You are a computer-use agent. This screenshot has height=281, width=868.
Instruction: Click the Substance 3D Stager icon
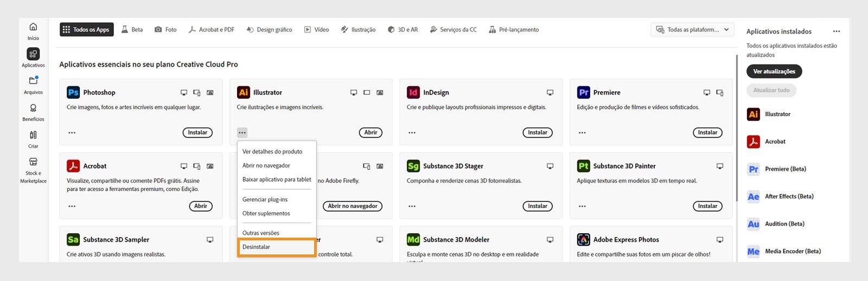tap(413, 166)
